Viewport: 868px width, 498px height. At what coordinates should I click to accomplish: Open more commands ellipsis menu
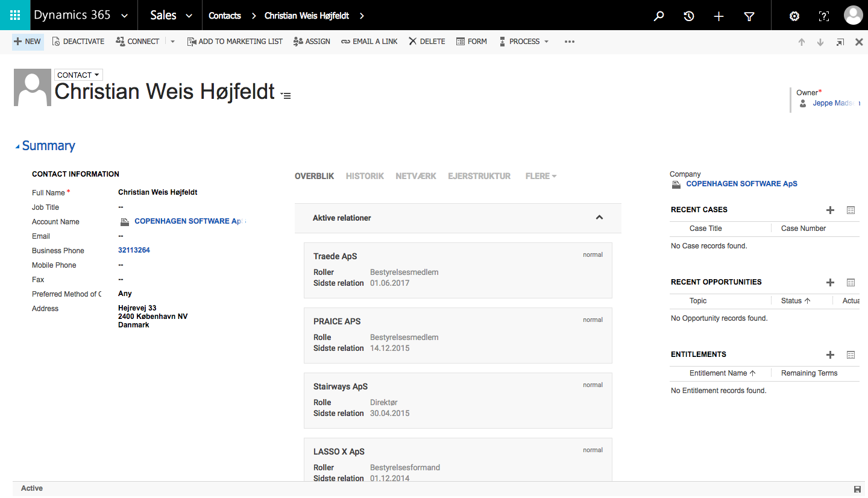pyautogui.click(x=570, y=42)
